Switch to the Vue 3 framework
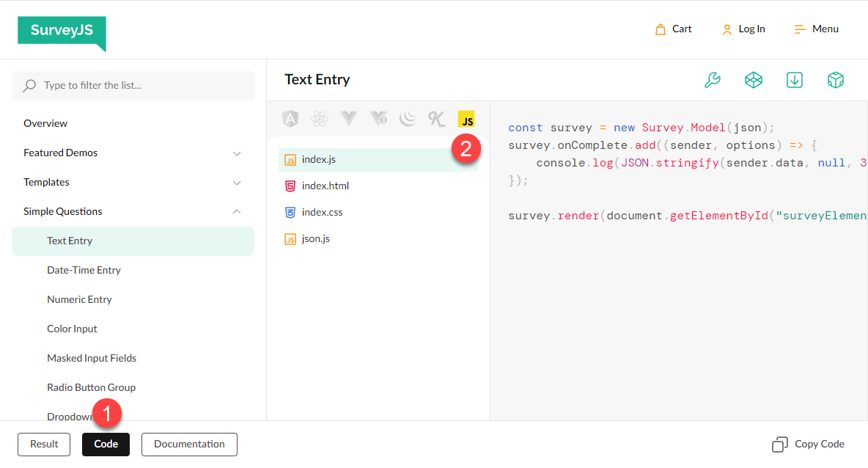This screenshot has height=468, width=868. 378,119
